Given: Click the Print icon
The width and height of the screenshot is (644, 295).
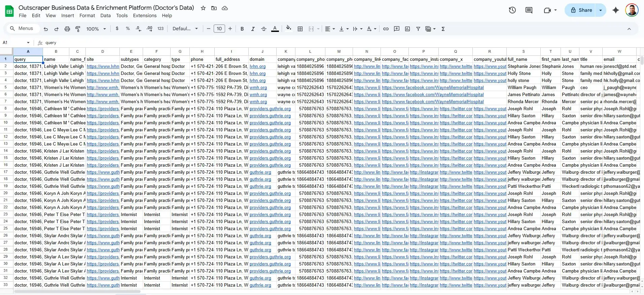Looking at the screenshot, I should pos(67,29).
